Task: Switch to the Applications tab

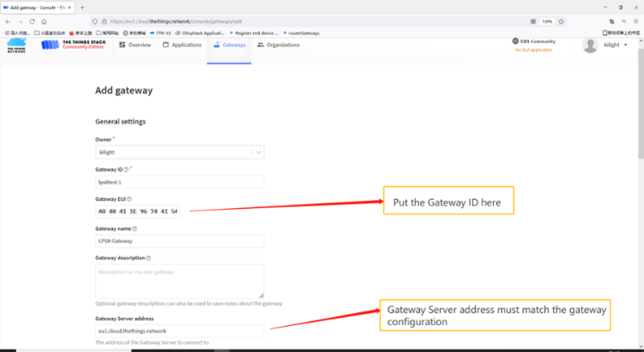Action: 182,45
